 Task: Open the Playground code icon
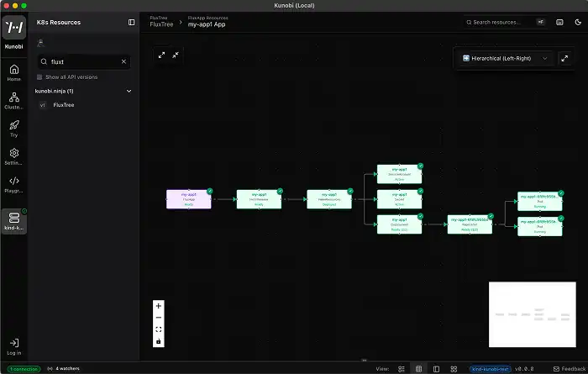14,185
